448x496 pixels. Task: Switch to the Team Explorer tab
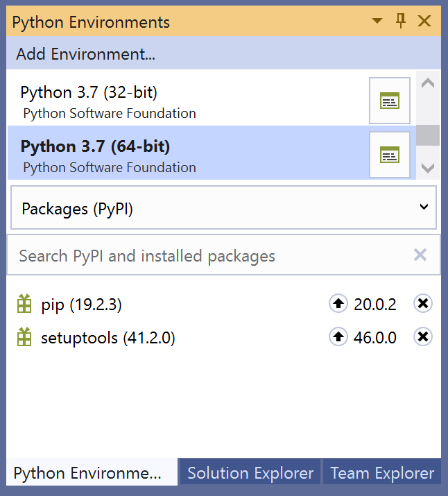click(x=382, y=473)
